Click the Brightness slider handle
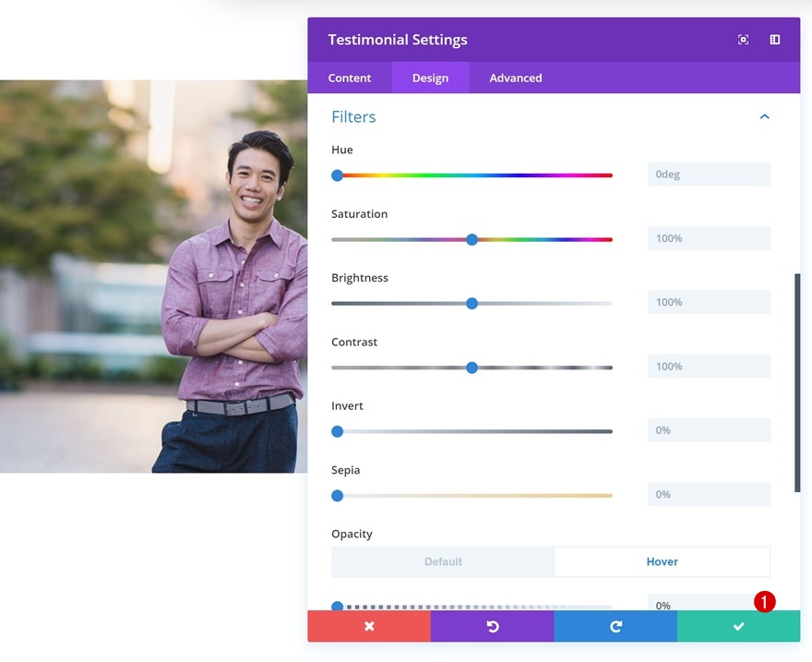 pos(472,303)
